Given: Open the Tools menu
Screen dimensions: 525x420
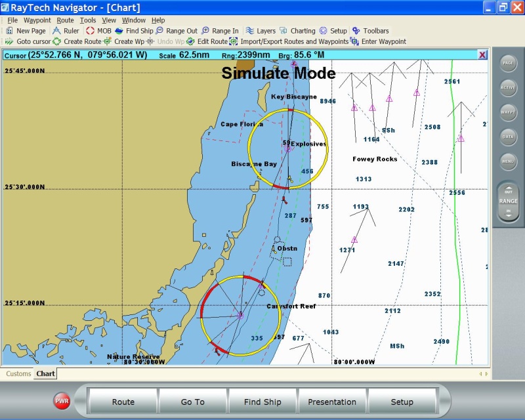Looking at the screenshot, I should click(88, 20).
